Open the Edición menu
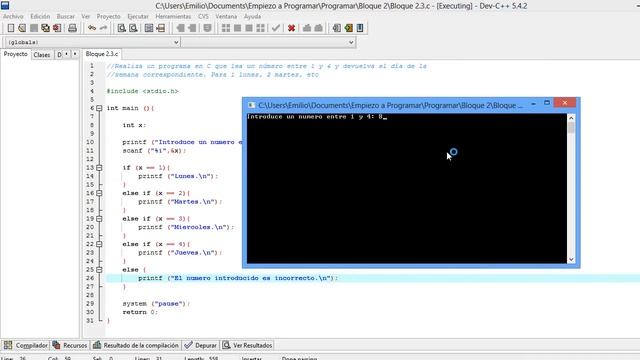 click(x=40, y=16)
